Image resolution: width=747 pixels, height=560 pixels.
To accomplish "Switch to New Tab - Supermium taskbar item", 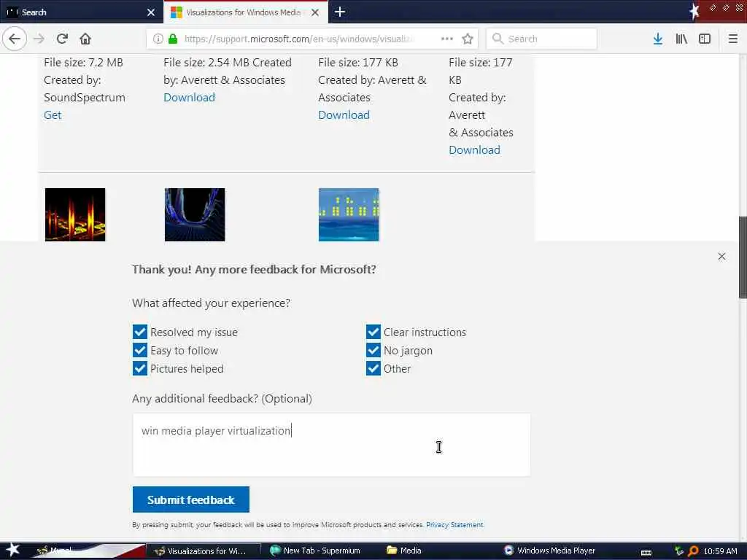I will pos(315,551).
